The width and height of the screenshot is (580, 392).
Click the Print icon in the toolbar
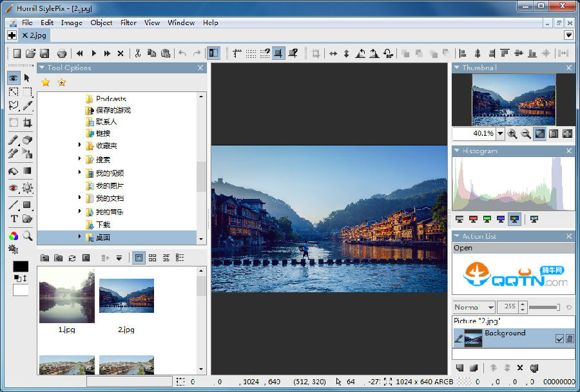[x=62, y=53]
